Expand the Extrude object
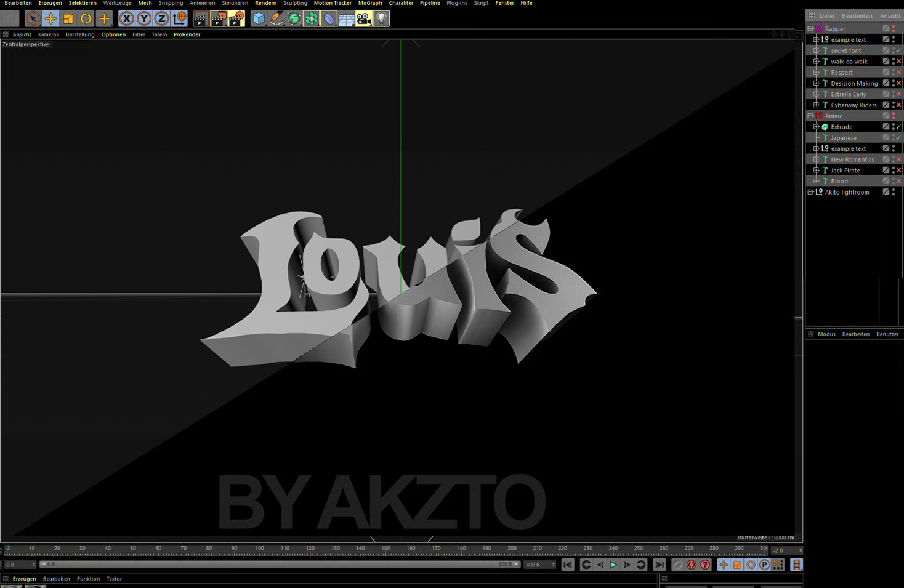 pyautogui.click(x=817, y=127)
